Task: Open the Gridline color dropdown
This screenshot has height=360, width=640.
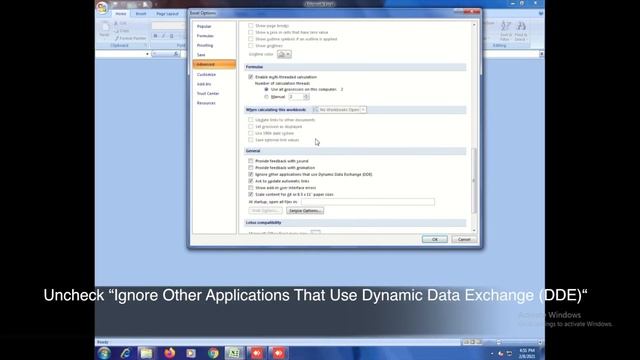Action: (284, 54)
